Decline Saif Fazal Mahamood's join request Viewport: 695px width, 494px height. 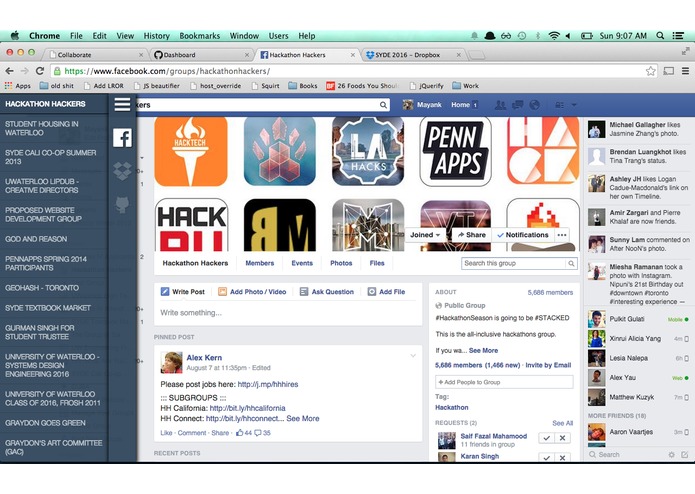click(x=562, y=438)
